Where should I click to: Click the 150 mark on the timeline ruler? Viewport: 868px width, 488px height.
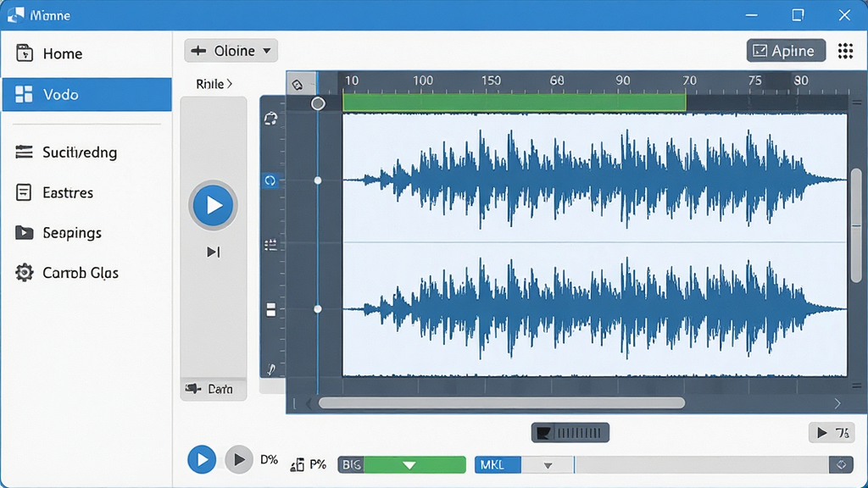point(491,80)
